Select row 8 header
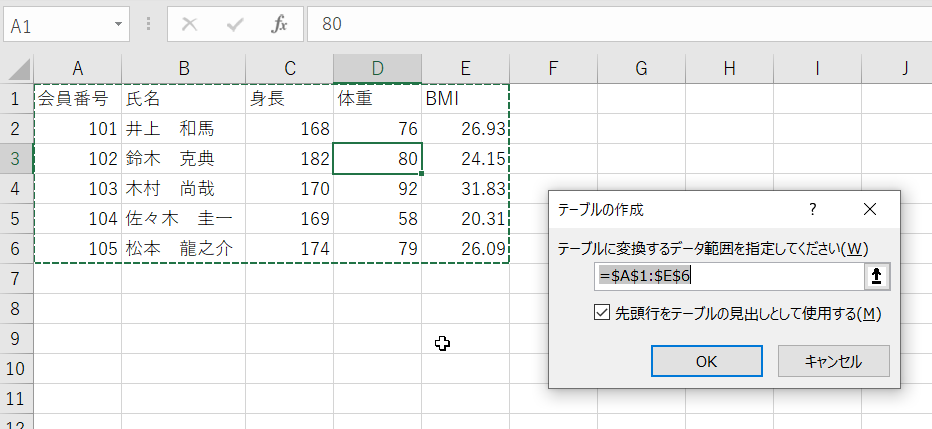The image size is (932, 429). [x=17, y=308]
